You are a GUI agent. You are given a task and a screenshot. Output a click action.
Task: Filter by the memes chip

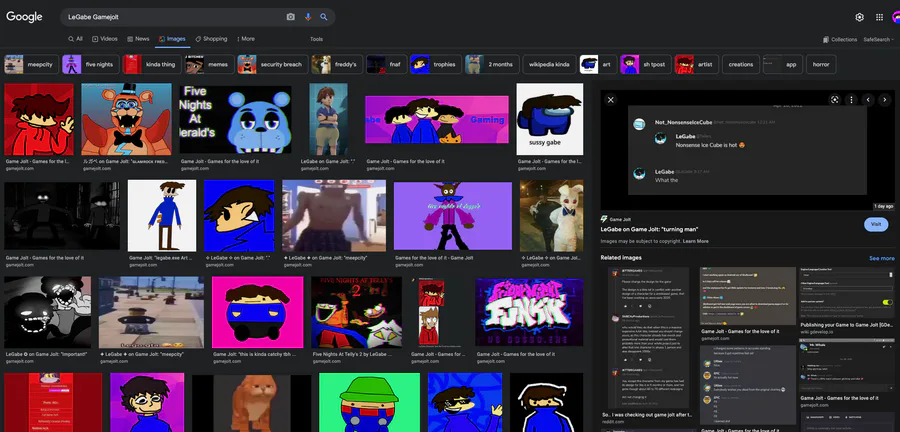(x=209, y=64)
